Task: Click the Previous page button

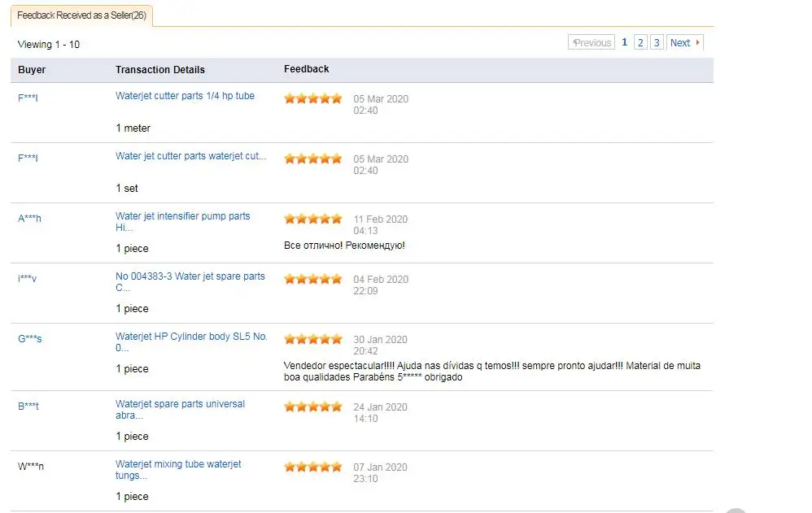Action: click(x=592, y=42)
